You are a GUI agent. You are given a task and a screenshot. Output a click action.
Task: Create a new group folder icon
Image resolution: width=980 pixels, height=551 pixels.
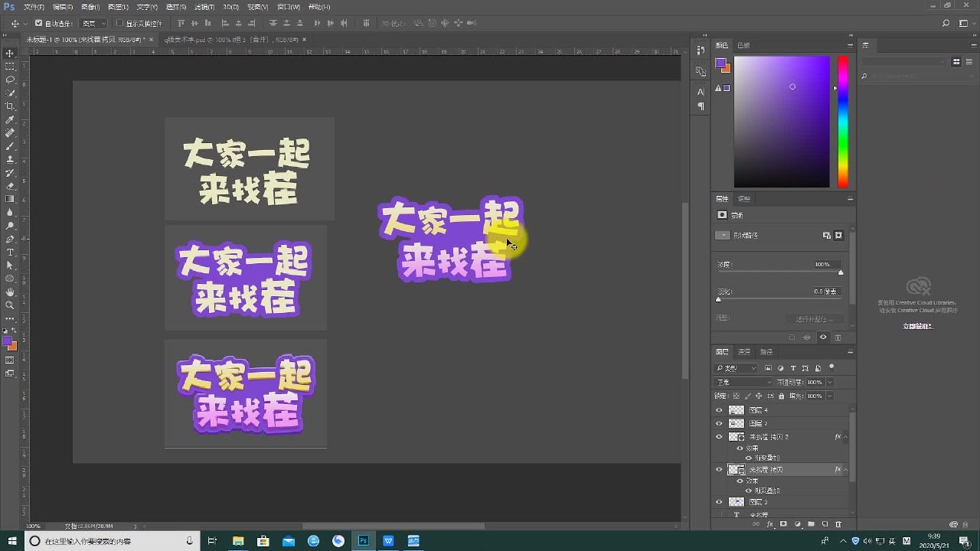coord(811,524)
